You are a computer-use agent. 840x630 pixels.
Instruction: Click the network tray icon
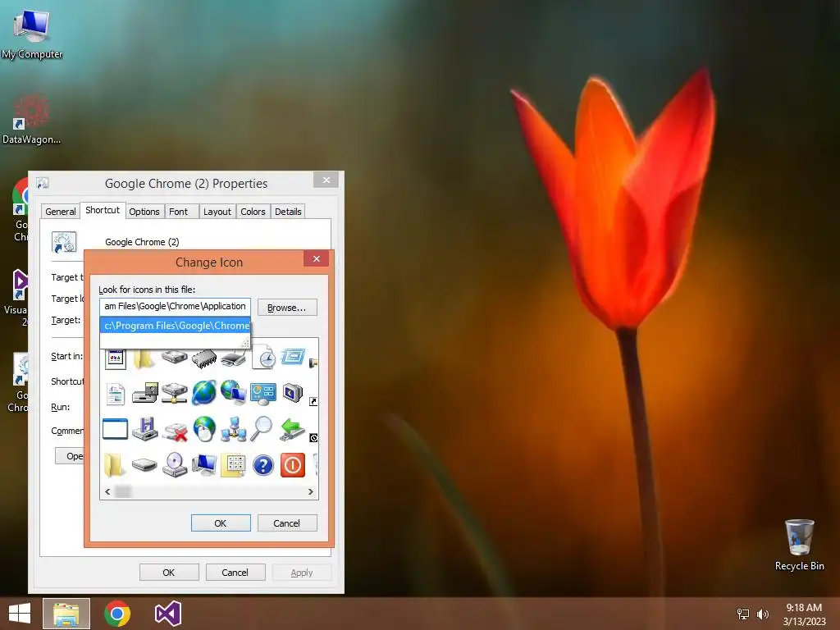pyautogui.click(x=743, y=614)
